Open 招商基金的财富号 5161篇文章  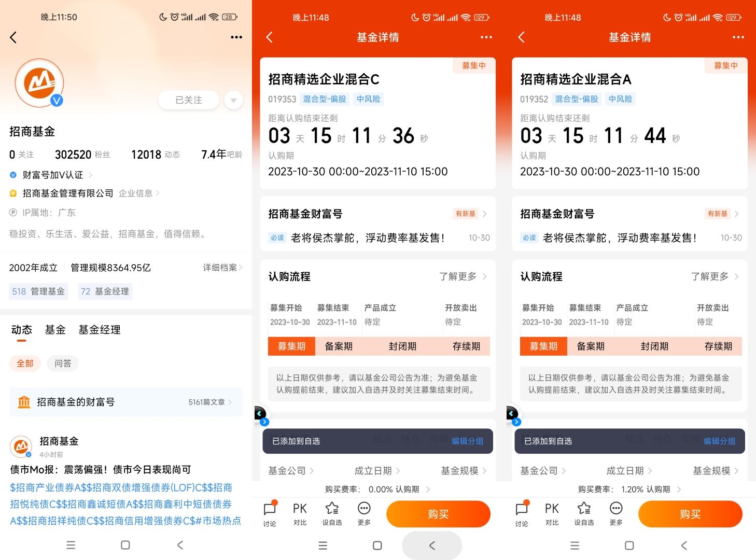click(125, 402)
